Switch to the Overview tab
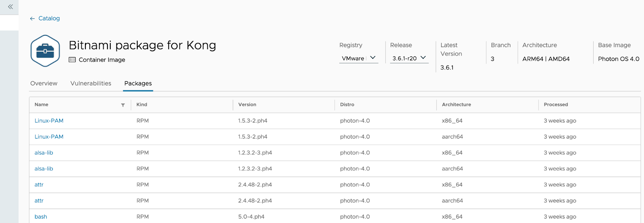 point(44,83)
